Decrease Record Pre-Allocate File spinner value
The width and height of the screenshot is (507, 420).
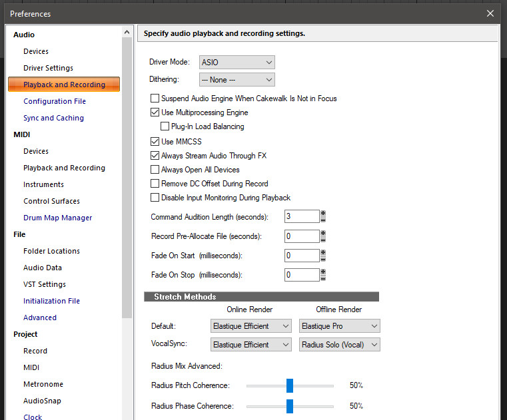323,239
